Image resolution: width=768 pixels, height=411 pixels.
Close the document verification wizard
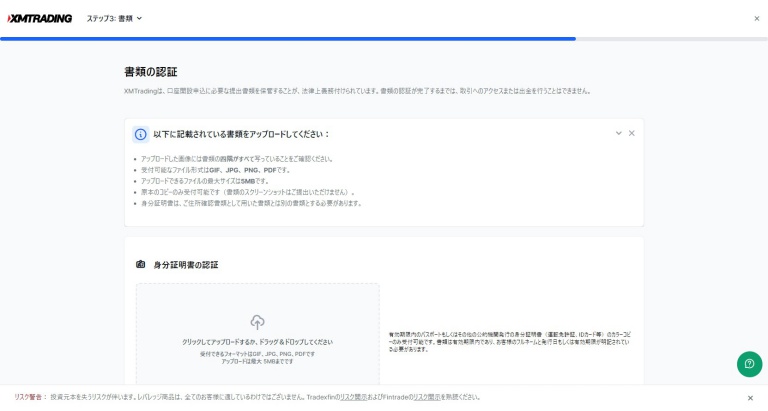click(757, 19)
